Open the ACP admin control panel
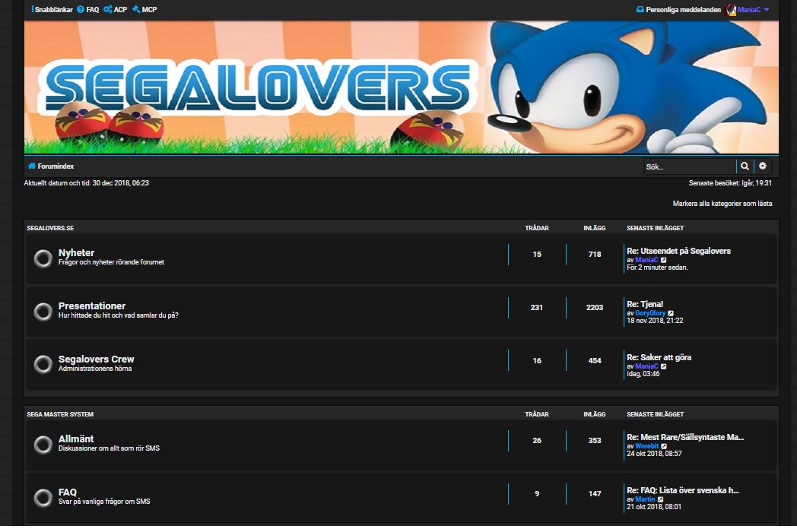The width and height of the screenshot is (797, 532). [x=116, y=9]
